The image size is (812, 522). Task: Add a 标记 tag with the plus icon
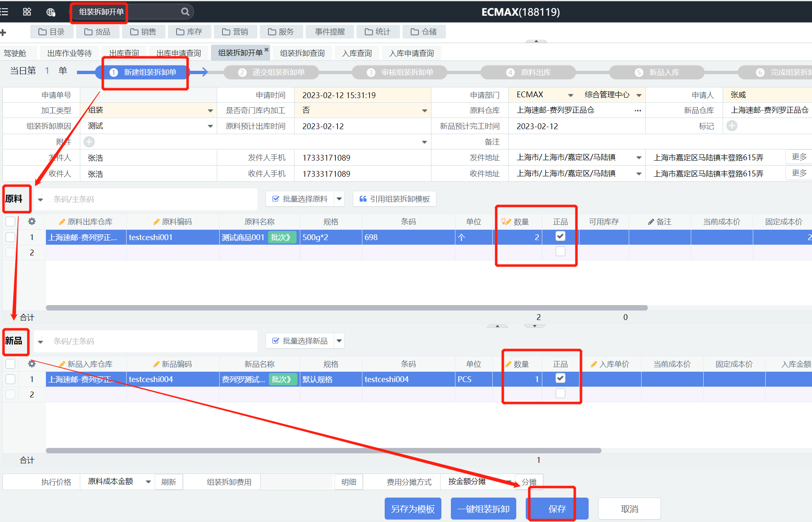point(732,126)
